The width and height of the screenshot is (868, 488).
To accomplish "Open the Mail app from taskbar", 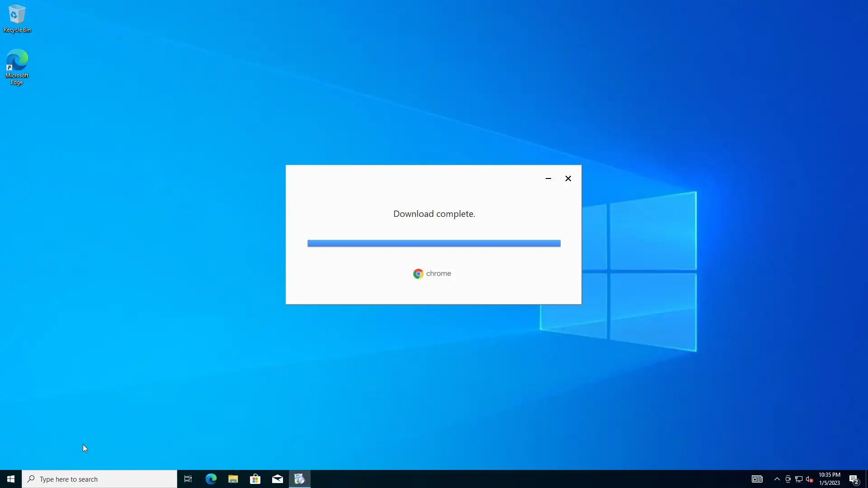I will click(277, 479).
